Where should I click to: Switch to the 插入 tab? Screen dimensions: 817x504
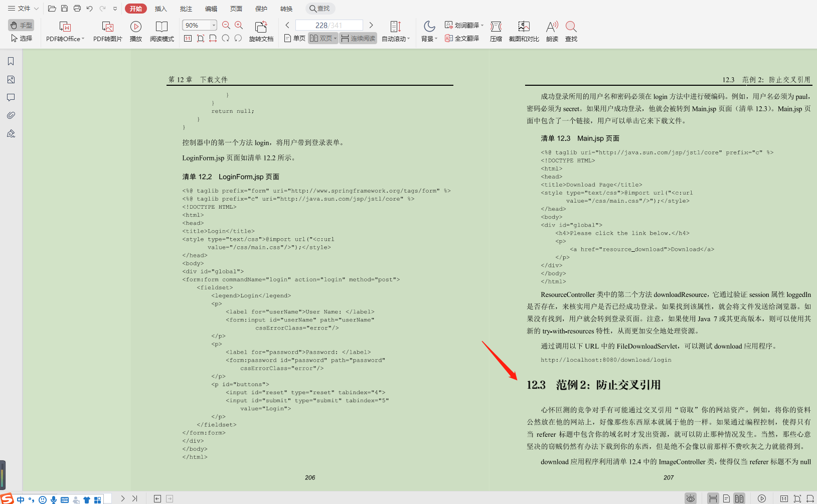(160, 9)
